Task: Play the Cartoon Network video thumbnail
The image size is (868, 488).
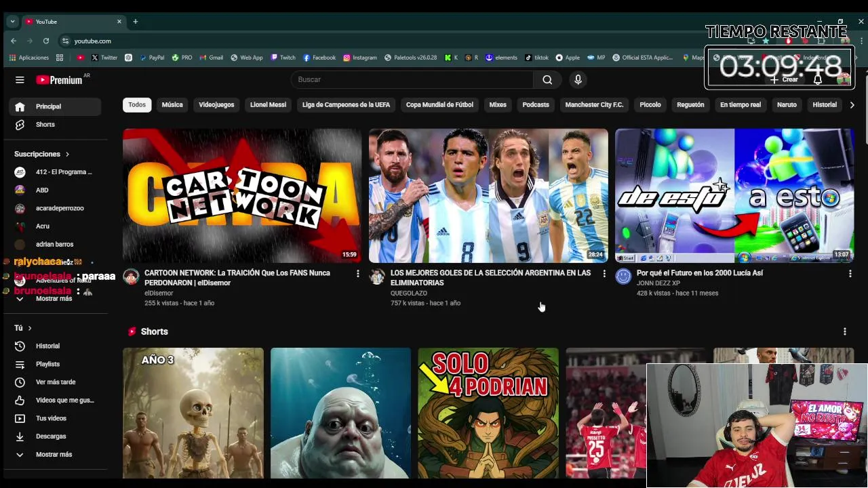Action: pyautogui.click(x=242, y=195)
